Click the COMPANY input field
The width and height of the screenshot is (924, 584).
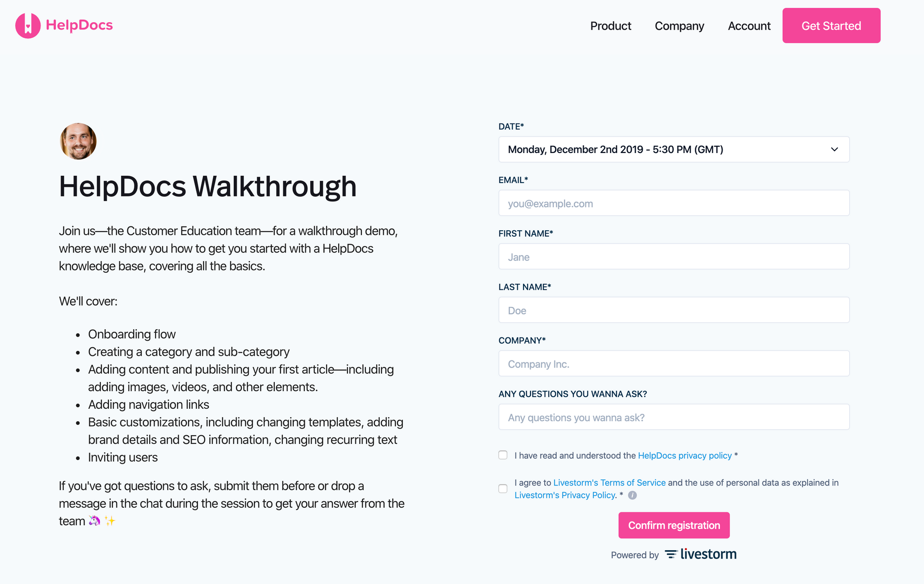click(674, 363)
